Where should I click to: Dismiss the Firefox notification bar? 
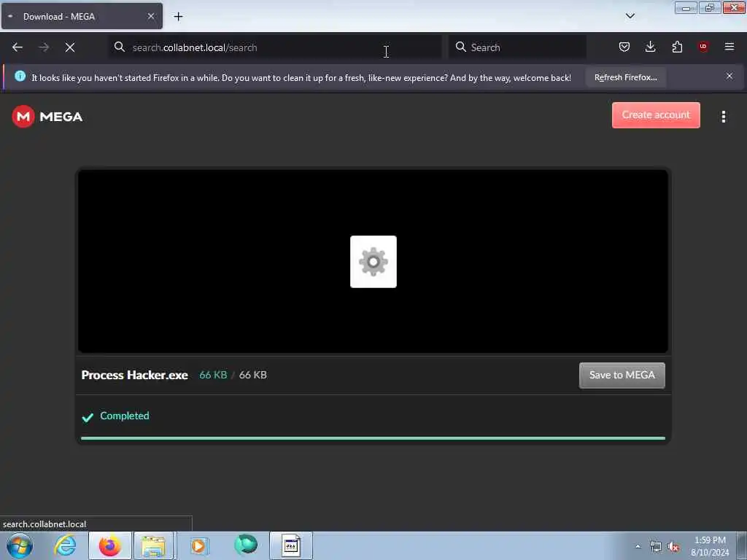(729, 76)
